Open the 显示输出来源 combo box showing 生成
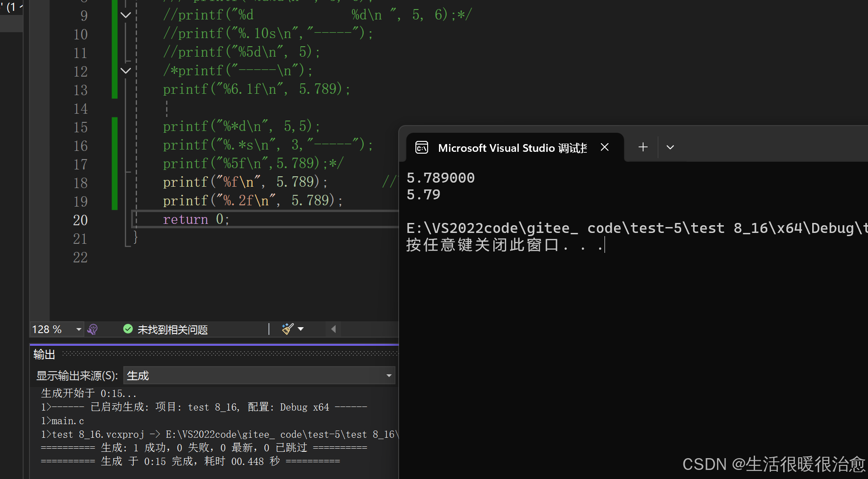 coord(259,376)
